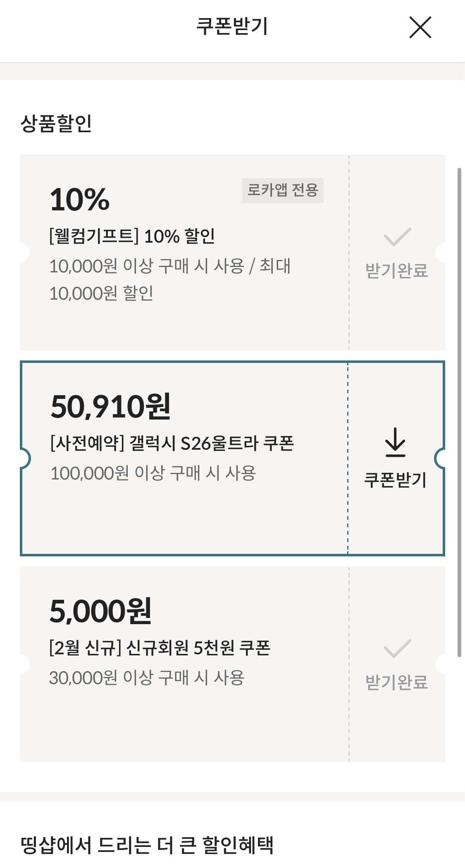The height and width of the screenshot is (868, 465).
Task: Tap the download arrow icon for S26울트라 coupon
Action: coord(395,442)
